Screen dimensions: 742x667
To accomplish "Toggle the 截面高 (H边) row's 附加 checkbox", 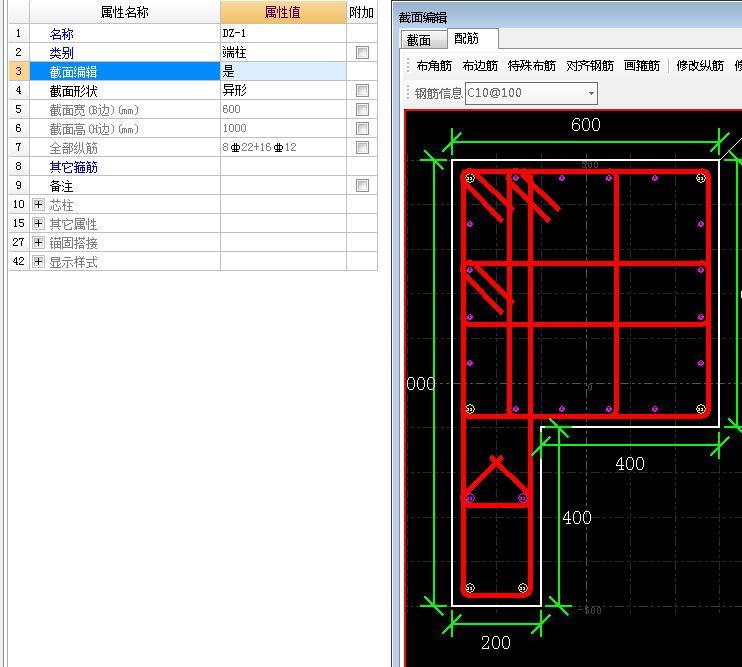I will pyautogui.click(x=362, y=128).
